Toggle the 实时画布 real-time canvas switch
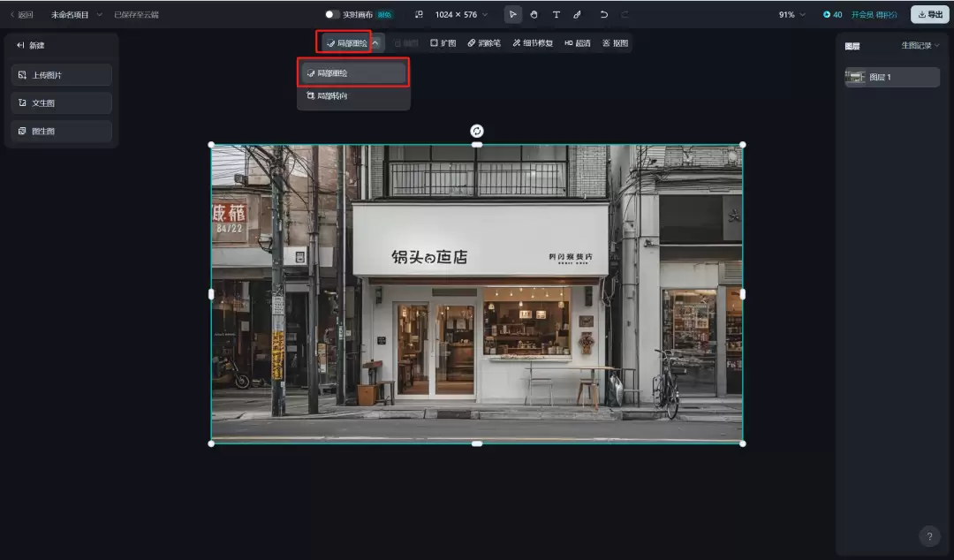Screen dimensions: 954x560 [334, 14]
